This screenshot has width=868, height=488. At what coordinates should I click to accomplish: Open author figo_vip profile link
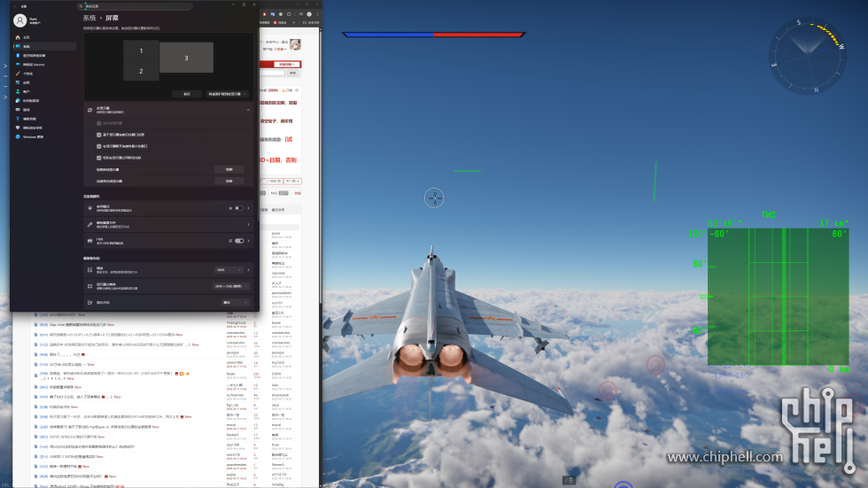[x=232, y=405]
